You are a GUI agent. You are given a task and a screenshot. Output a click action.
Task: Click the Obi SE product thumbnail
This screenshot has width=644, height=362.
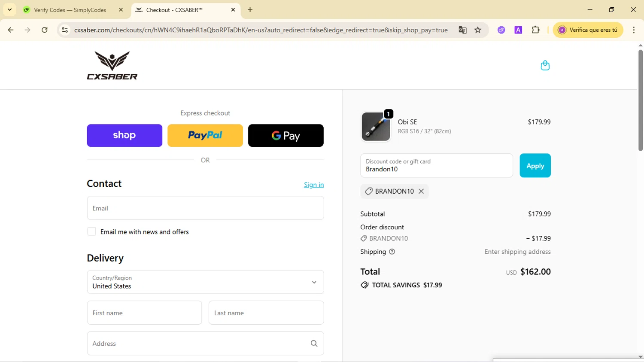tap(376, 127)
